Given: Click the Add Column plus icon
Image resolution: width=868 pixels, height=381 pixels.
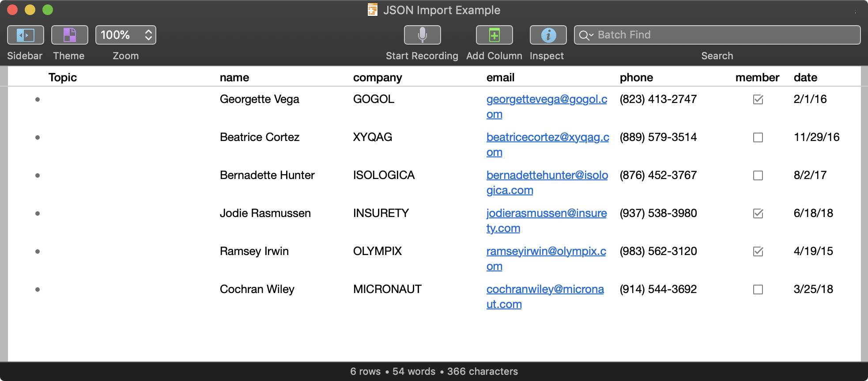Looking at the screenshot, I should coord(494,35).
